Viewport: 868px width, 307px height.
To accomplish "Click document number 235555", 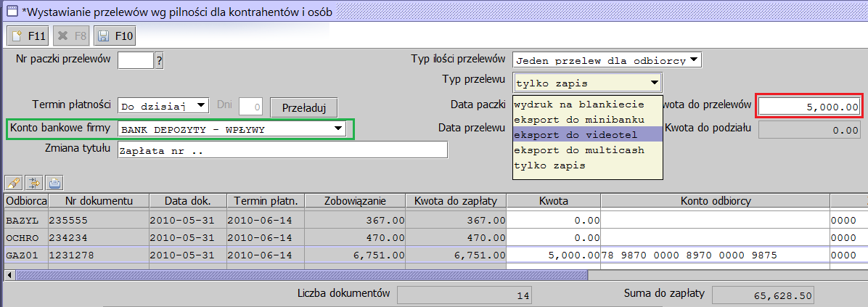I will click(98, 220).
